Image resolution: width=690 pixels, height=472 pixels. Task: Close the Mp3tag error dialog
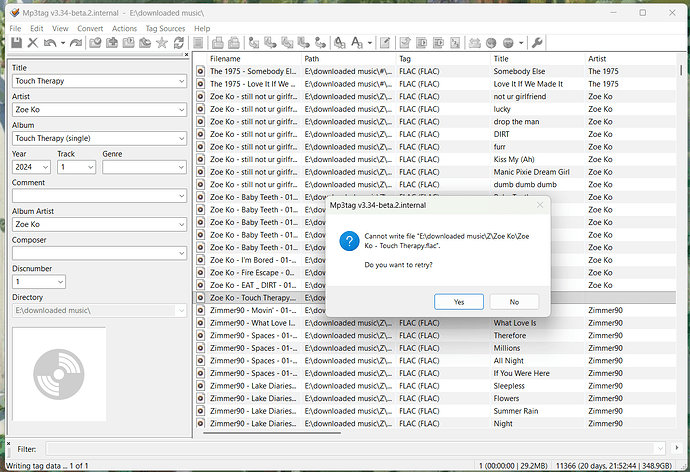540,205
